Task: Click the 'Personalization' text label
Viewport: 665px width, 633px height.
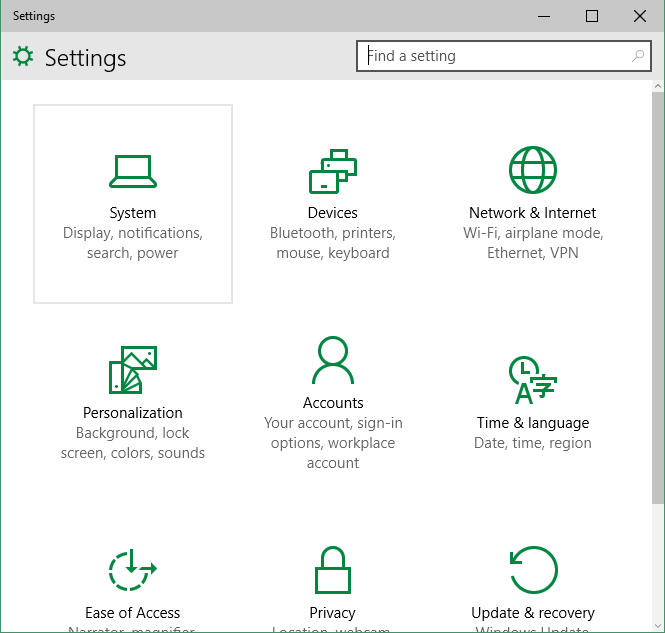Action: [133, 413]
